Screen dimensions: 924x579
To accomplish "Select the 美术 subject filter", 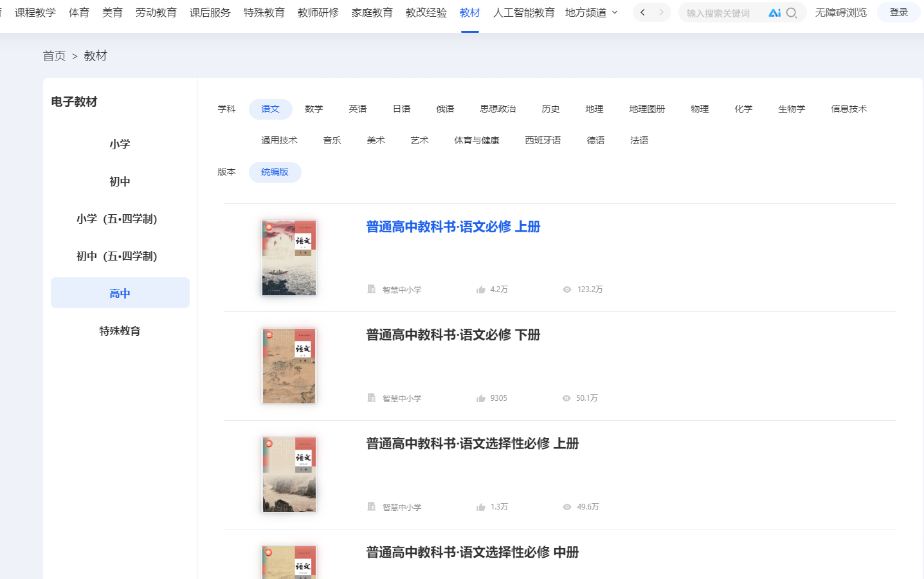I will 376,140.
